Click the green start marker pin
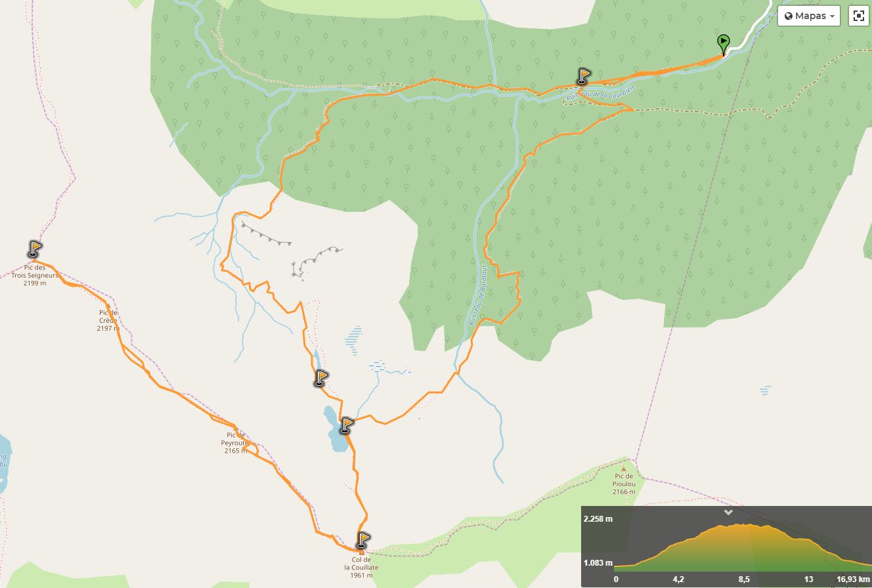This screenshot has height=588, width=872. pos(723,45)
